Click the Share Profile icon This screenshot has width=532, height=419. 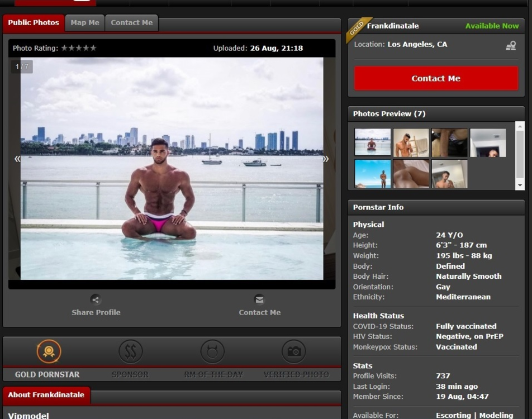pos(96,299)
